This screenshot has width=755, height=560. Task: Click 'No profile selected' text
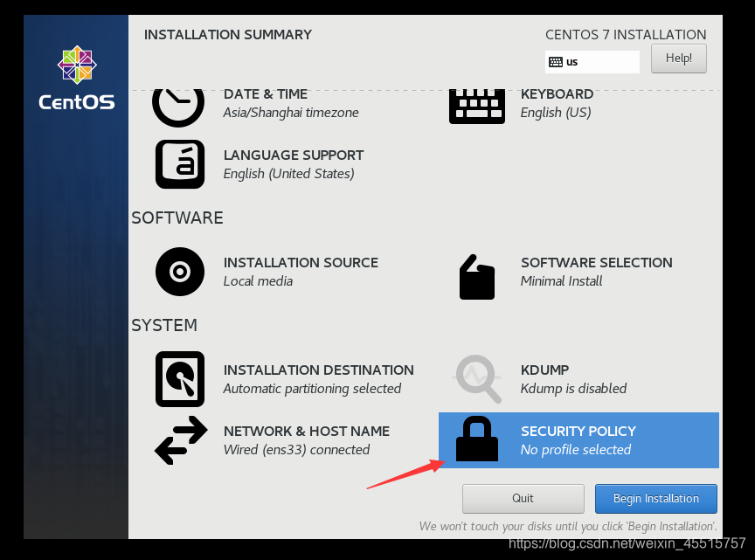click(x=575, y=450)
